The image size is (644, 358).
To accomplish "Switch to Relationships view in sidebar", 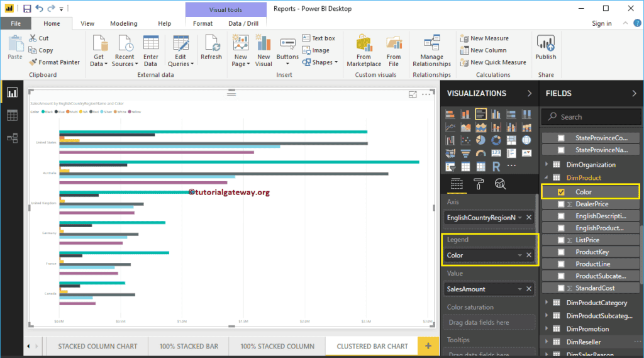I will [x=12, y=138].
